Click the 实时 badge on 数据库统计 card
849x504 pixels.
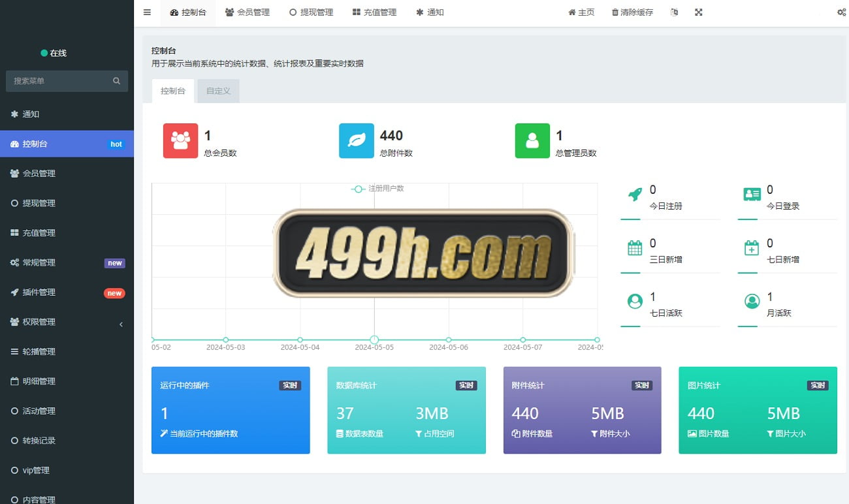[466, 385]
